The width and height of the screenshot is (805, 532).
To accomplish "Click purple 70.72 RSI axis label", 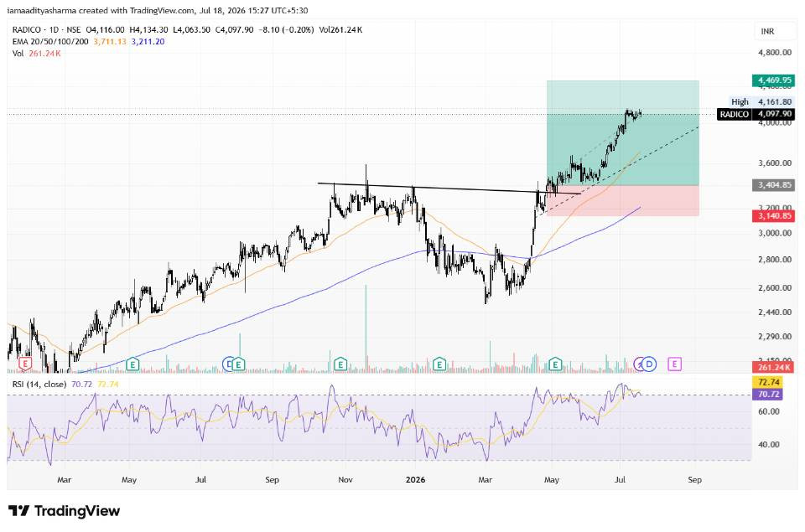I will pyautogui.click(x=768, y=394).
